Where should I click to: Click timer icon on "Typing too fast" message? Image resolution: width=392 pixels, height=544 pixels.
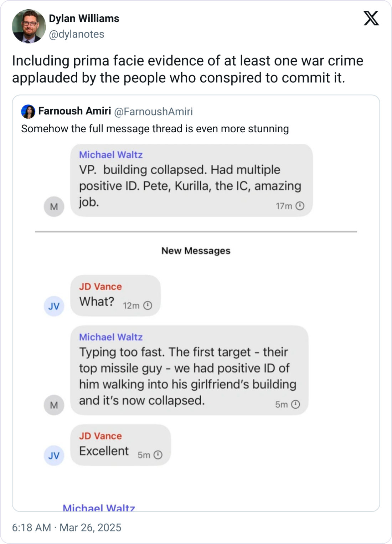[x=295, y=404]
